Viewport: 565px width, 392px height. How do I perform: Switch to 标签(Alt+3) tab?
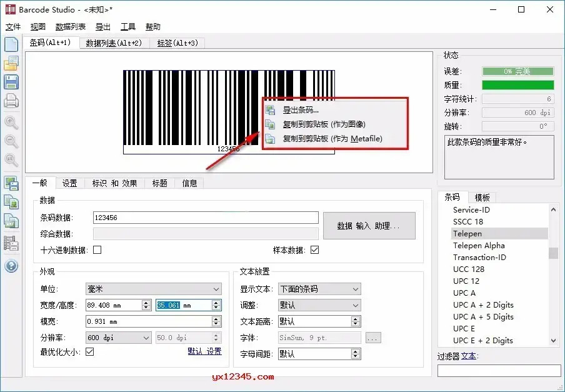point(177,43)
